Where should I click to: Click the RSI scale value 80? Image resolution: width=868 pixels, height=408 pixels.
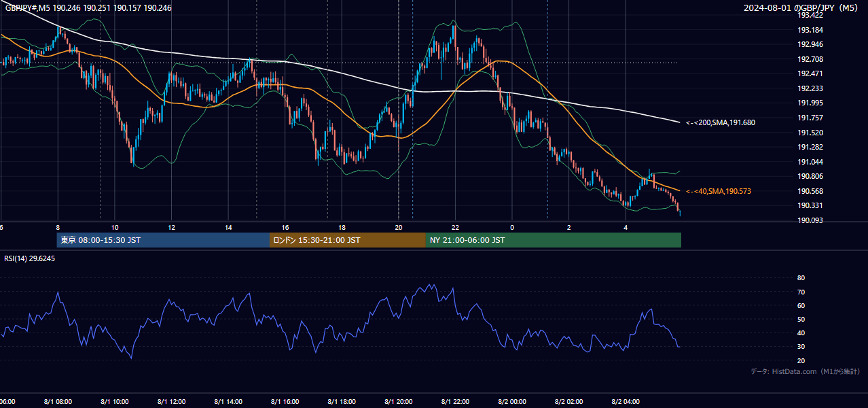point(801,278)
